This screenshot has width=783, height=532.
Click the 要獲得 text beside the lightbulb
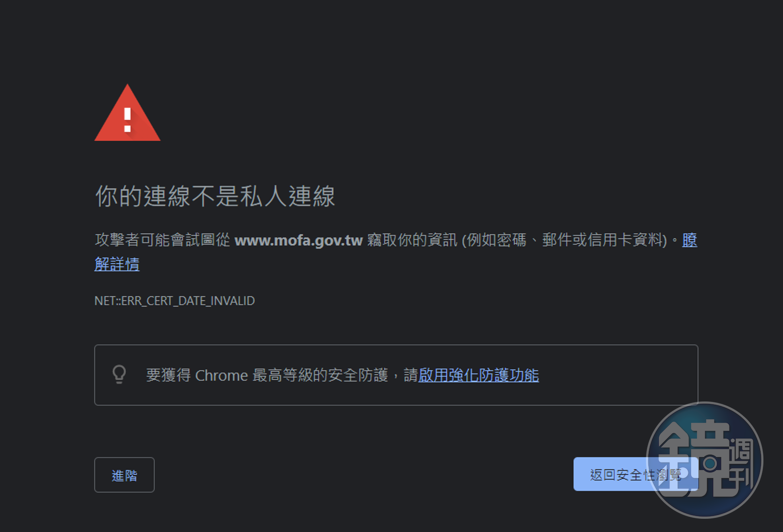point(168,375)
